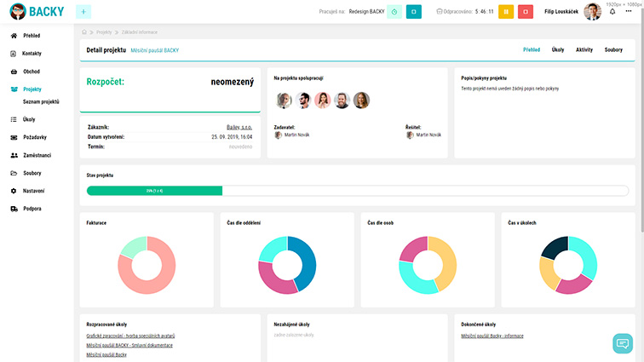
Task: Open the Soubory tab in project detail
Action: pyautogui.click(x=613, y=50)
